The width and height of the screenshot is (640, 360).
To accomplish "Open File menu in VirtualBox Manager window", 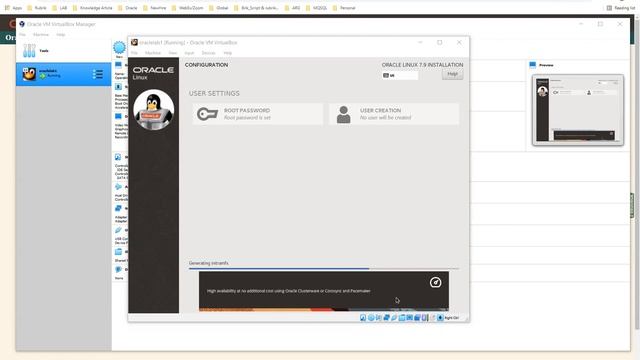I will pos(22,35).
